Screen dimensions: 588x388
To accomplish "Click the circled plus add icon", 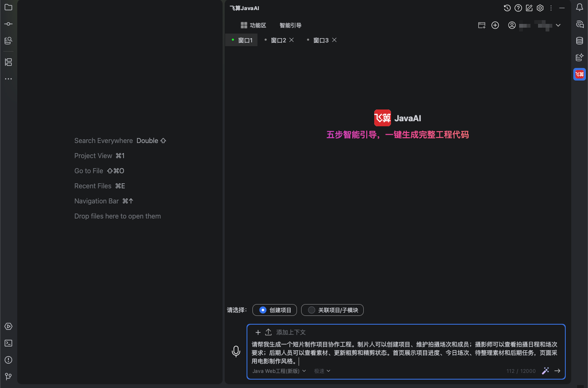I will (x=495, y=25).
